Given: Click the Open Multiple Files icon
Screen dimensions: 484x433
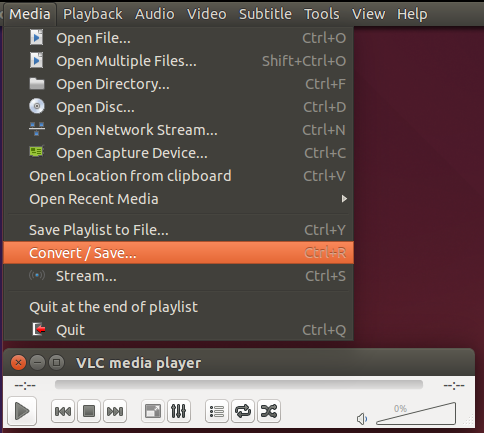Looking at the screenshot, I should (x=37, y=60).
